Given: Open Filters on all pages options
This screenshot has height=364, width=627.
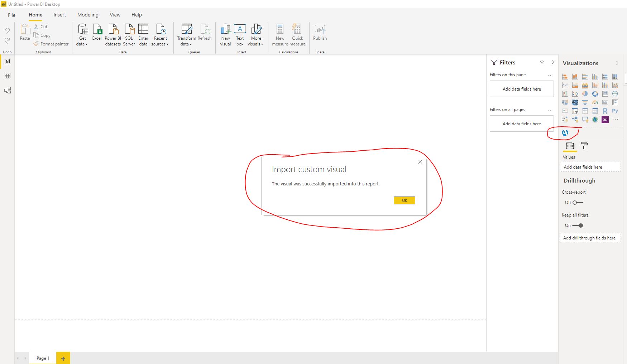Looking at the screenshot, I should [x=550, y=110].
